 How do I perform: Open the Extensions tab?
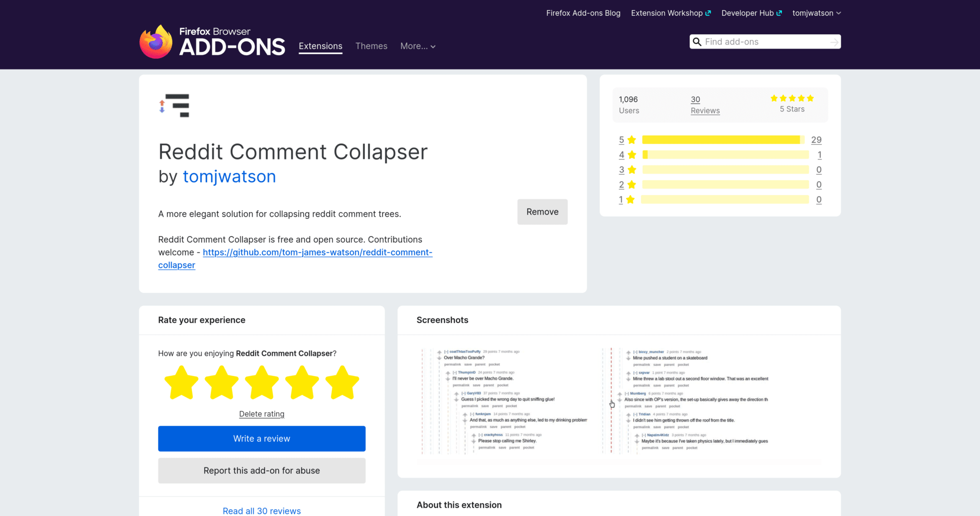click(x=321, y=46)
